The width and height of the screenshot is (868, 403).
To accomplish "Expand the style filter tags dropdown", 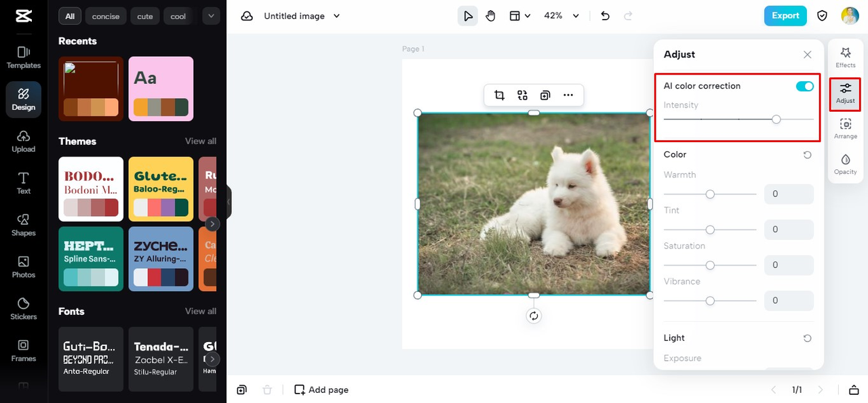I will coord(211,16).
